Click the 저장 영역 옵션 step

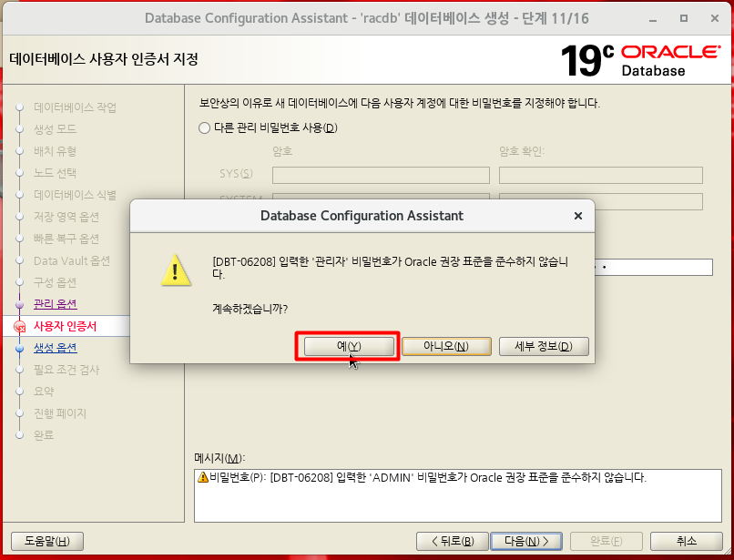tap(66, 217)
